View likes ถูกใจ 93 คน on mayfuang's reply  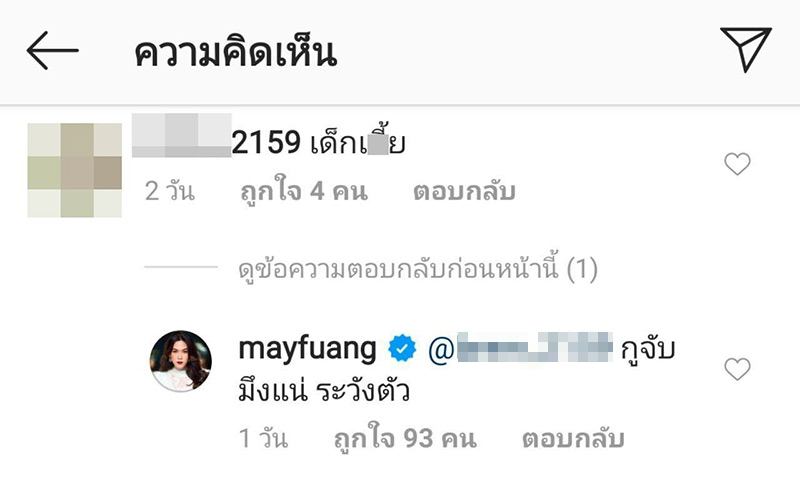[x=405, y=438]
